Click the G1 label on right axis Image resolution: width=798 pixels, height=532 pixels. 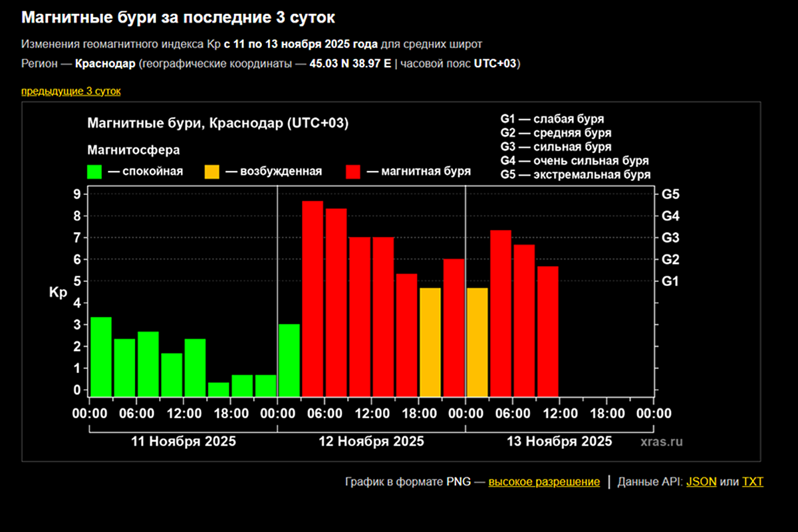point(670,281)
